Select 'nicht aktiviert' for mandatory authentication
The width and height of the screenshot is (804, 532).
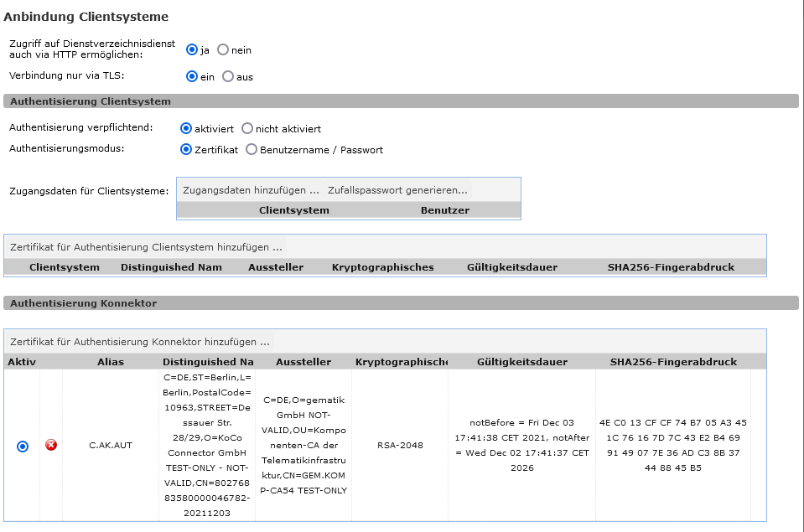point(247,129)
